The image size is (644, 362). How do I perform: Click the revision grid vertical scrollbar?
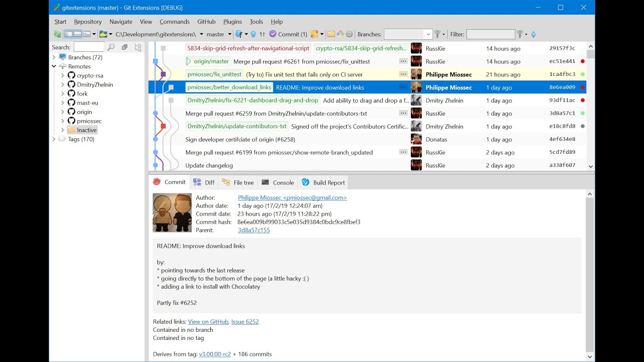tap(591, 107)
